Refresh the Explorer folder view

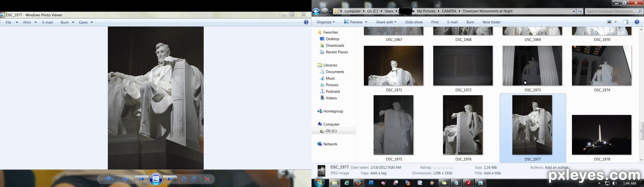point(580,11)
